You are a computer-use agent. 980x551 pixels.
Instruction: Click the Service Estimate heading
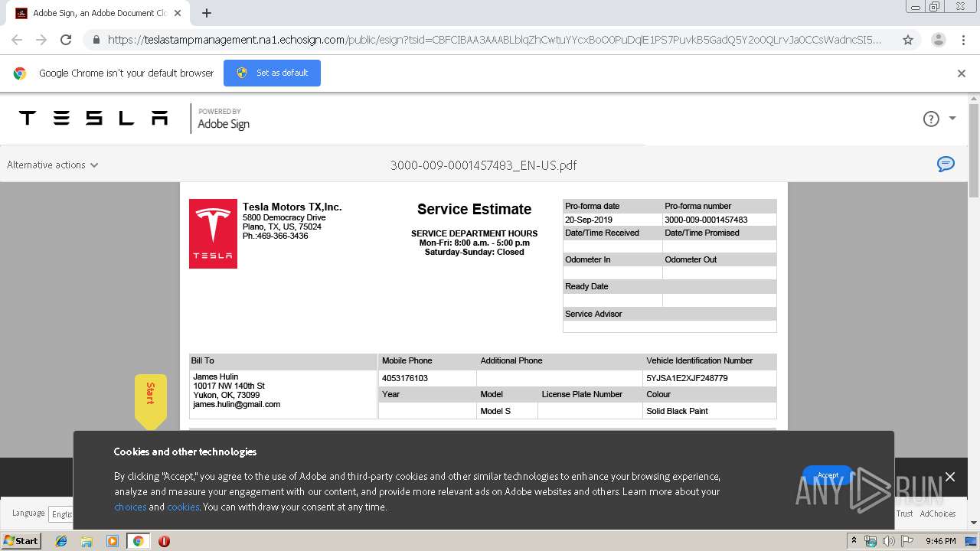point(474,209)
